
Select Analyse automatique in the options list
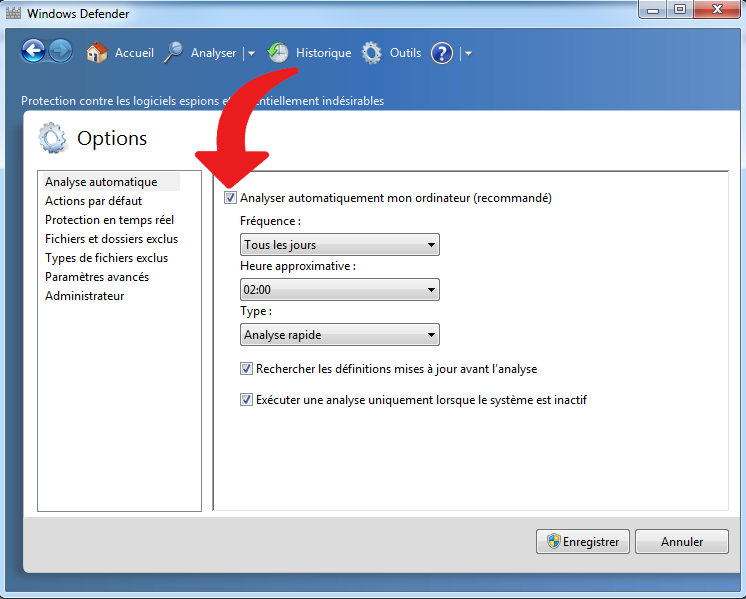pos(112,182)
